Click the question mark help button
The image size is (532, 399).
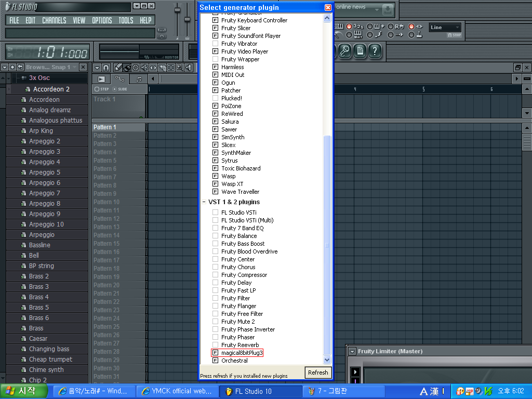click(375, 51)
